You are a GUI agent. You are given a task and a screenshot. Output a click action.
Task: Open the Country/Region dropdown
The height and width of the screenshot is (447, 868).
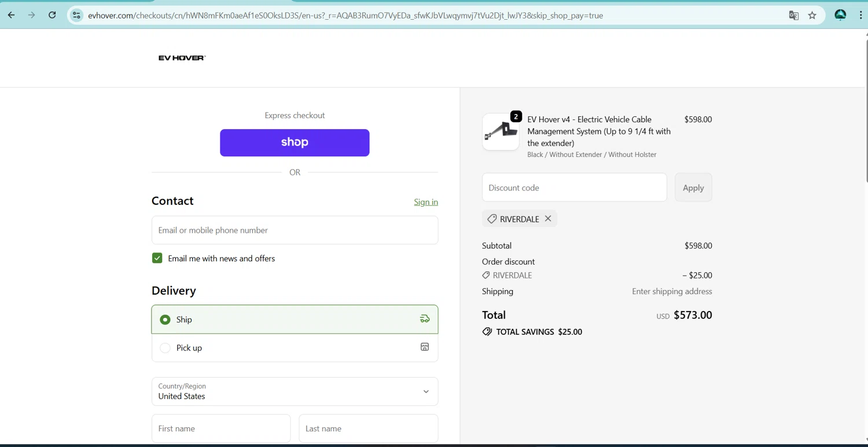click(x=295, y=391)
